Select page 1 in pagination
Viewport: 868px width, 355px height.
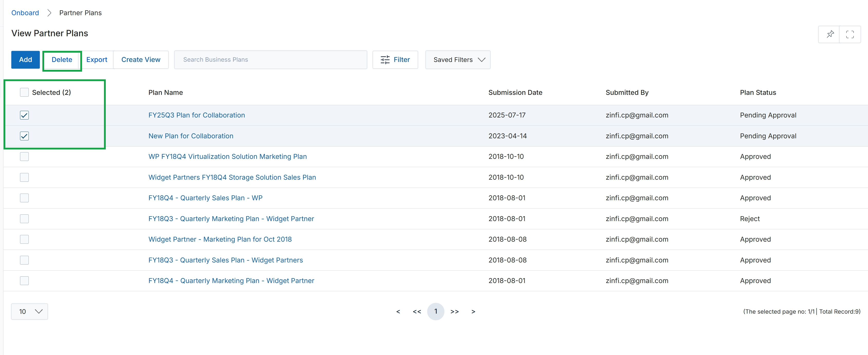[436, 312]
